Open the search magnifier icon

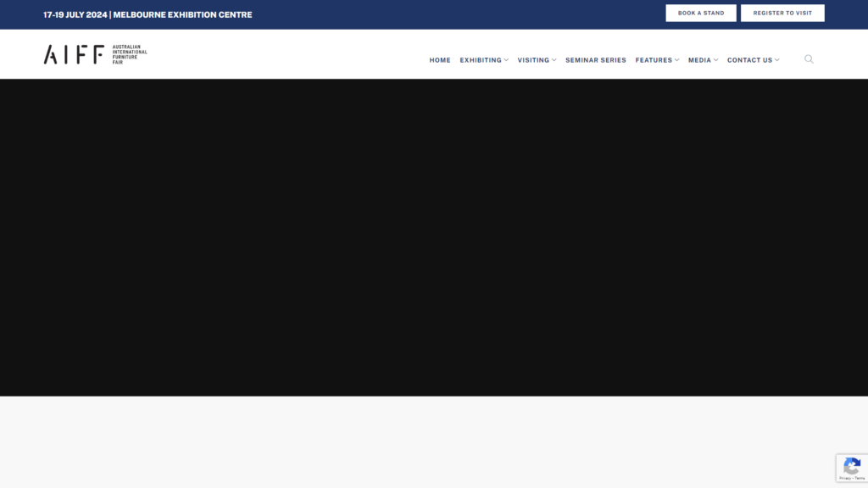click(x=809, y=59)
